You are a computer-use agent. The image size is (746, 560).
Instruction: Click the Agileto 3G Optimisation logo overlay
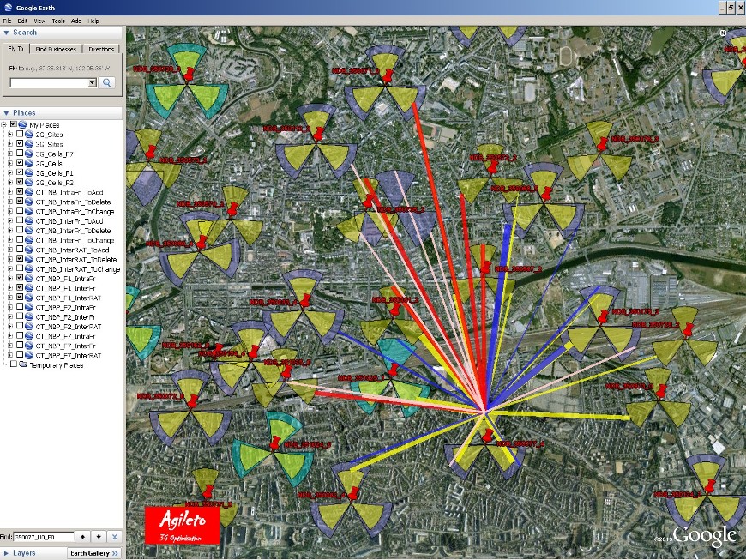[x=183, y=525]
